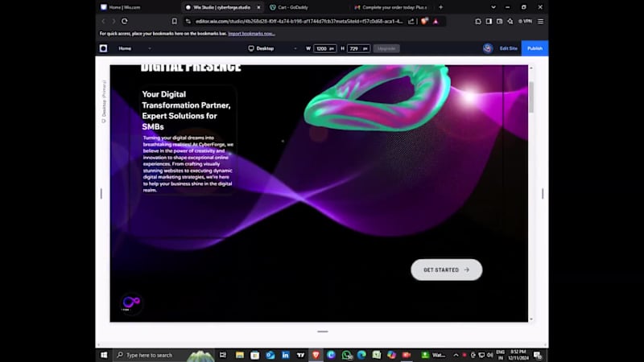The height and width of the screenshot is (362, 644).
Task: Click the left canvas resize handle
Action: coord(101,193)
